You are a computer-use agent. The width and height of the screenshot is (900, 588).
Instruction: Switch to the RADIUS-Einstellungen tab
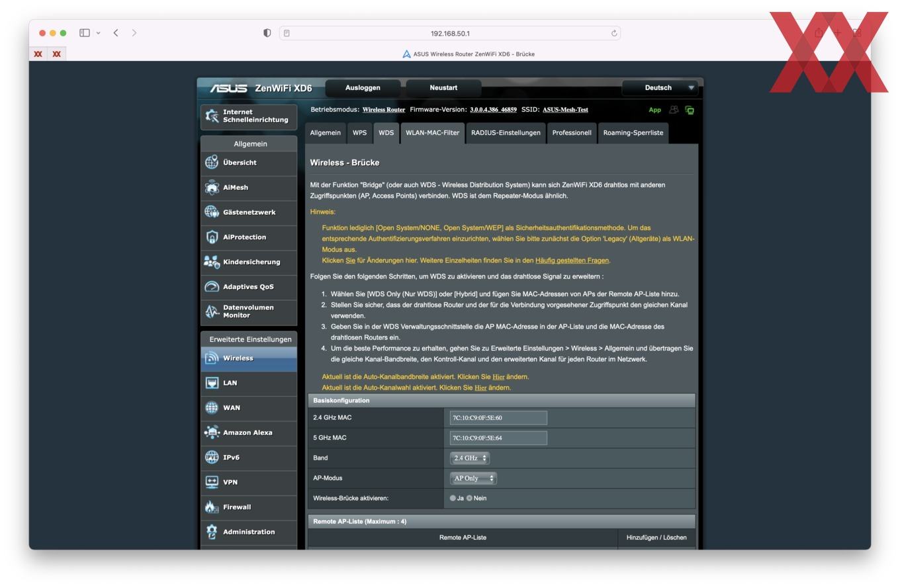pyautogui.click(x=506, y=133)
